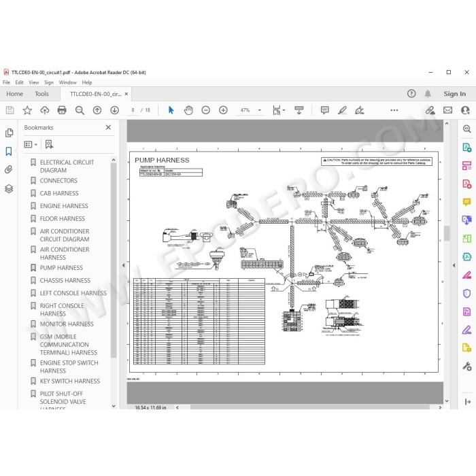Viewport: 476px width, 476px height.
Task: Go to previous page arrow
Action: (97, 110)
